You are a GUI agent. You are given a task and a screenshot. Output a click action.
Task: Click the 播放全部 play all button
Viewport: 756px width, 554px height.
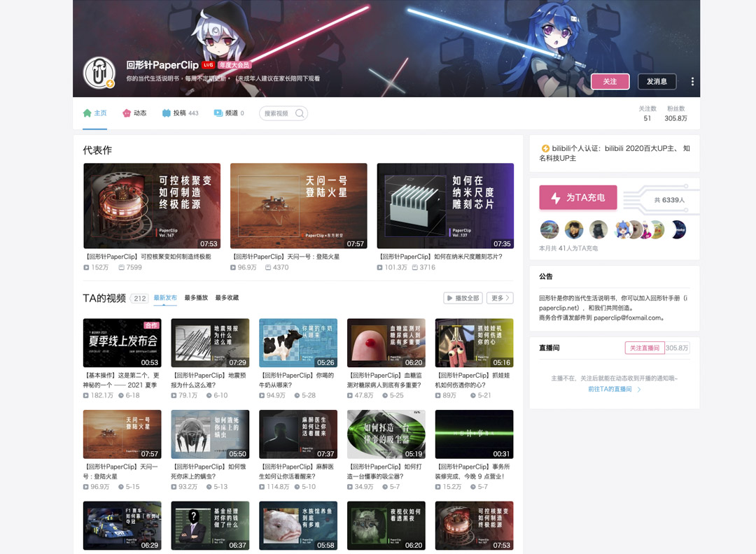(463, 298)
